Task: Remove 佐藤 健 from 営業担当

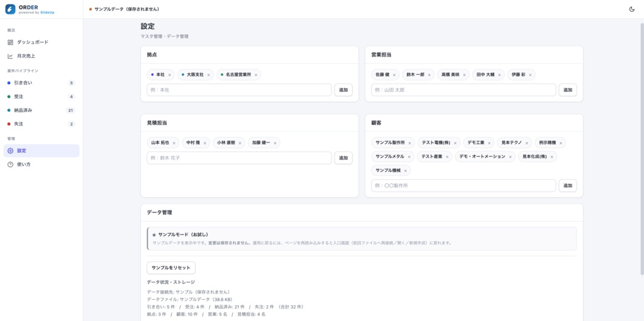Action: click(x=394, y=75)
